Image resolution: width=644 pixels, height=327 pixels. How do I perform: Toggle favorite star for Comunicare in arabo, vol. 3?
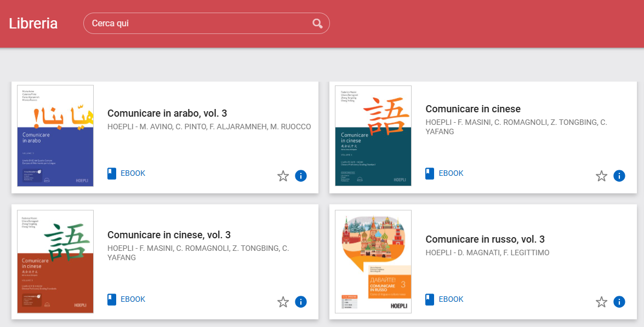tap(283, 176)
